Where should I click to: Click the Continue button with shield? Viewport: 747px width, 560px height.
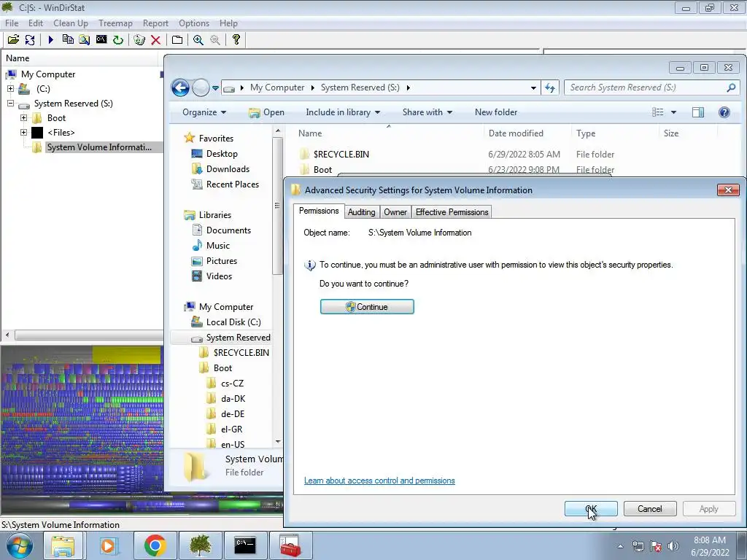coord(367,307)
